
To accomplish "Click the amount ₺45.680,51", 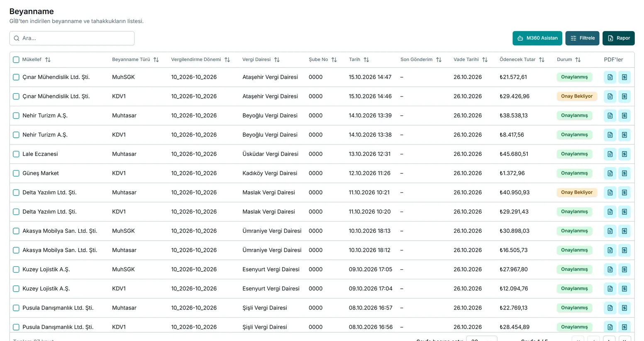I will click(x=514, y=154).
